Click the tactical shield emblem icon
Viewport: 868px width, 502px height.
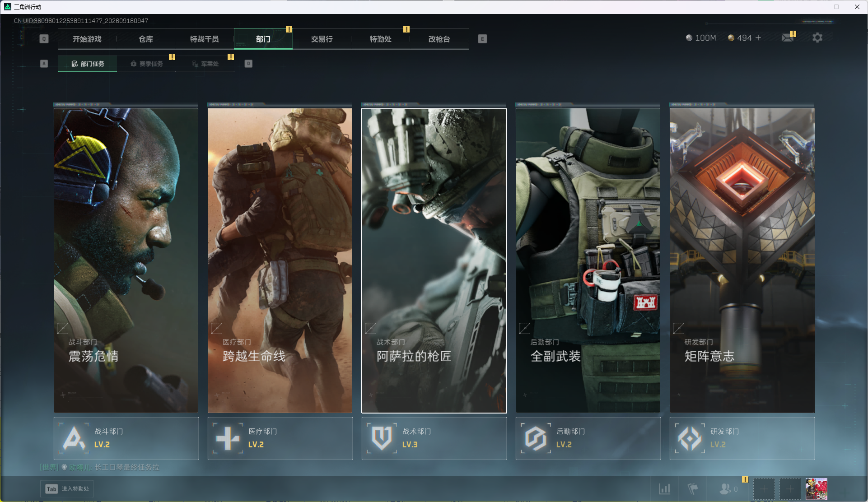(382, 438)
